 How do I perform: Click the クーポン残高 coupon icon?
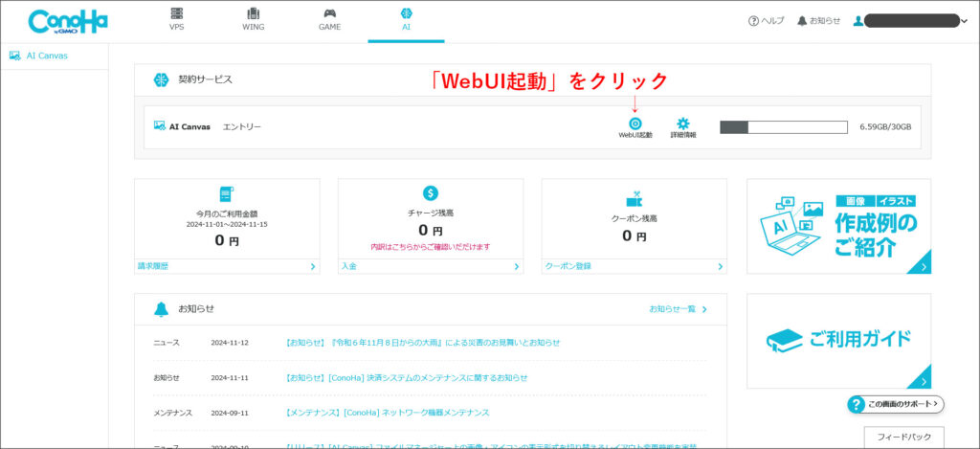coord(634,199)
